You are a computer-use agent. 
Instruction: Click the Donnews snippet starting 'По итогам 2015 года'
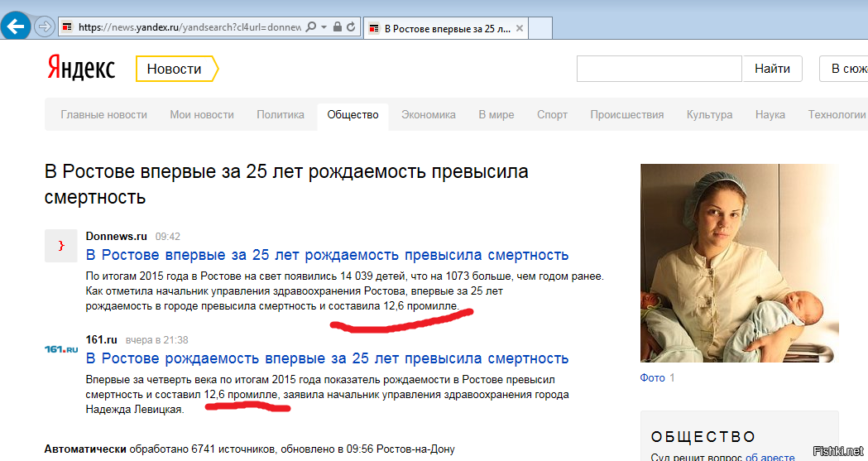pyautogui.click(x=344, y=291)
